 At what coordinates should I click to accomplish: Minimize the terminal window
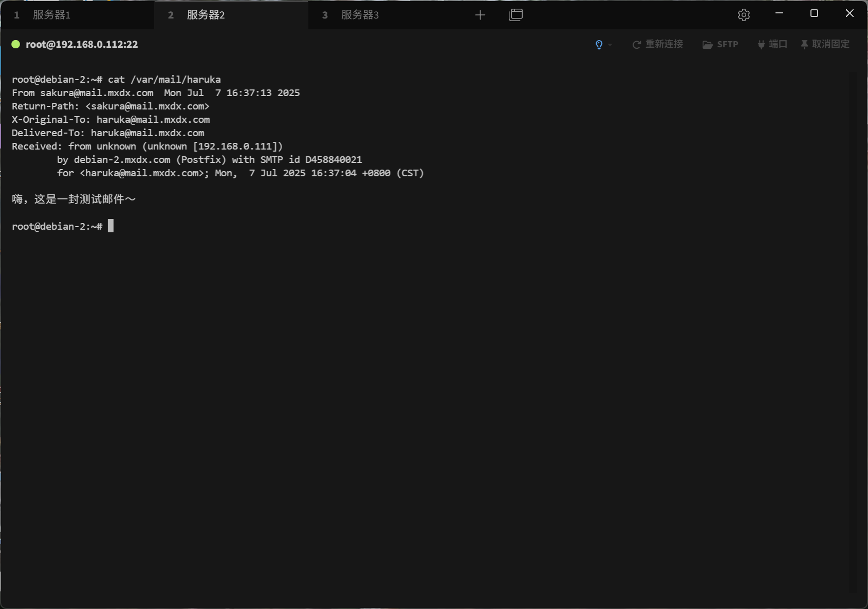(779, 14)
